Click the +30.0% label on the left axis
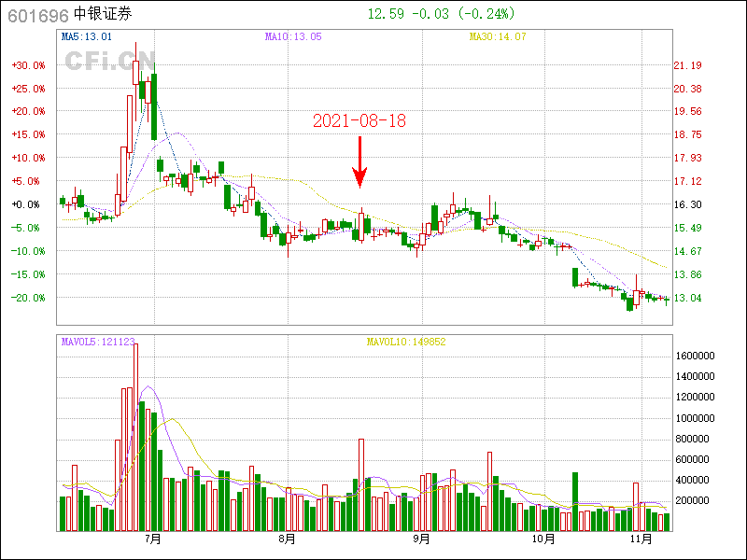 [28, 65]
